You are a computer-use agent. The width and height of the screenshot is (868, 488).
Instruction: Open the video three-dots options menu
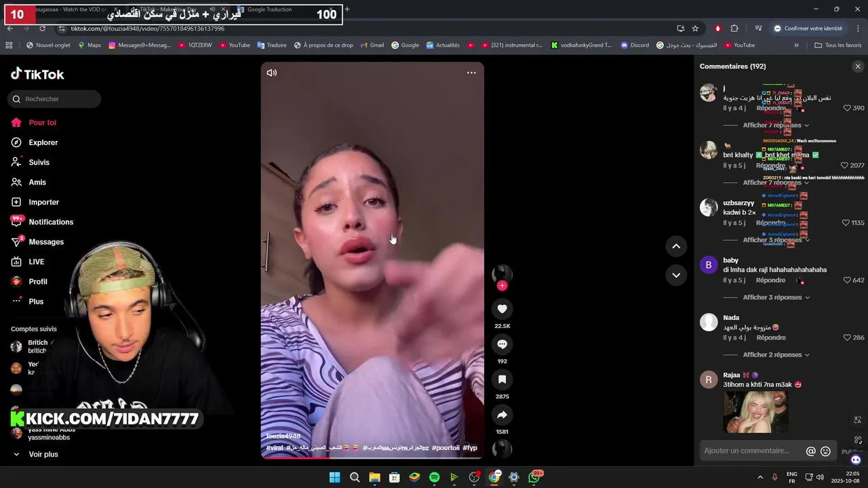click(x=471, y=73)
